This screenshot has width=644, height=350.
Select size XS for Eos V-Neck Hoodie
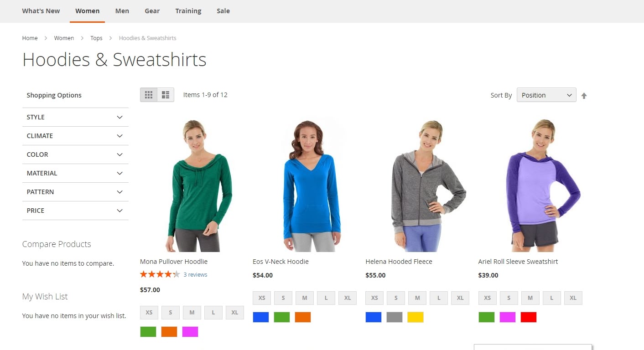click(262, 298)
